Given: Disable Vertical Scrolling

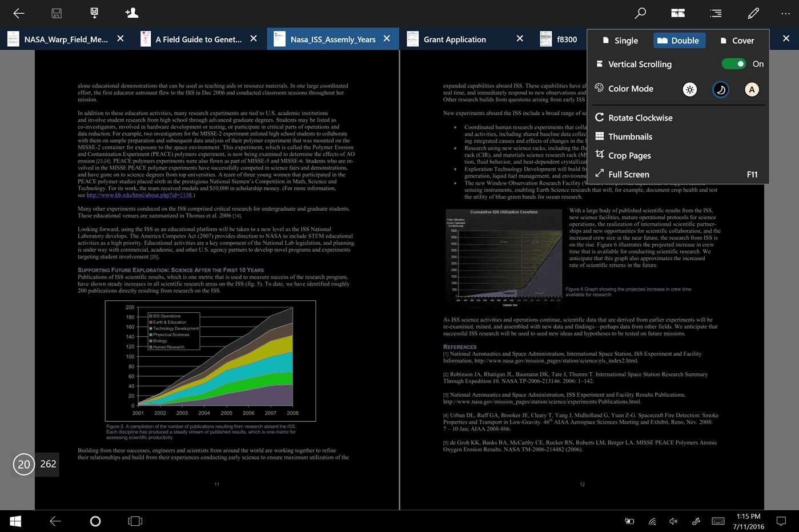Looking at the screenshot, I should (x=734, y=64).
